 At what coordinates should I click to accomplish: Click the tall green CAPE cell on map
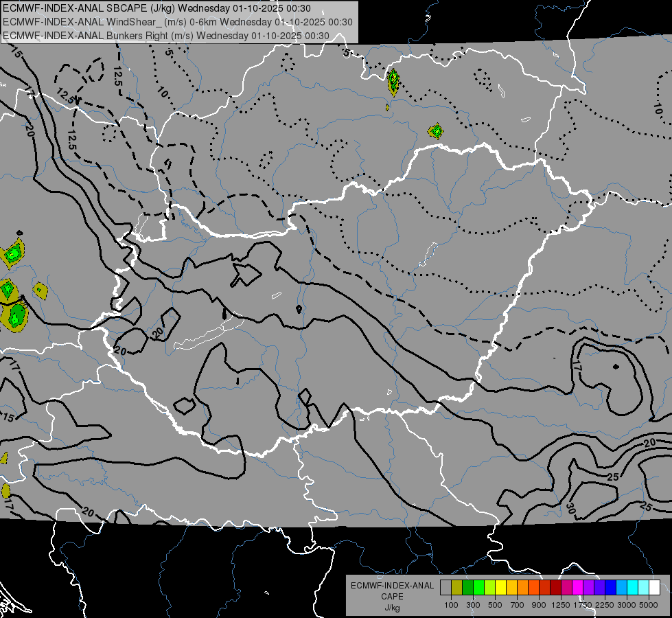(x=393, y=82)
